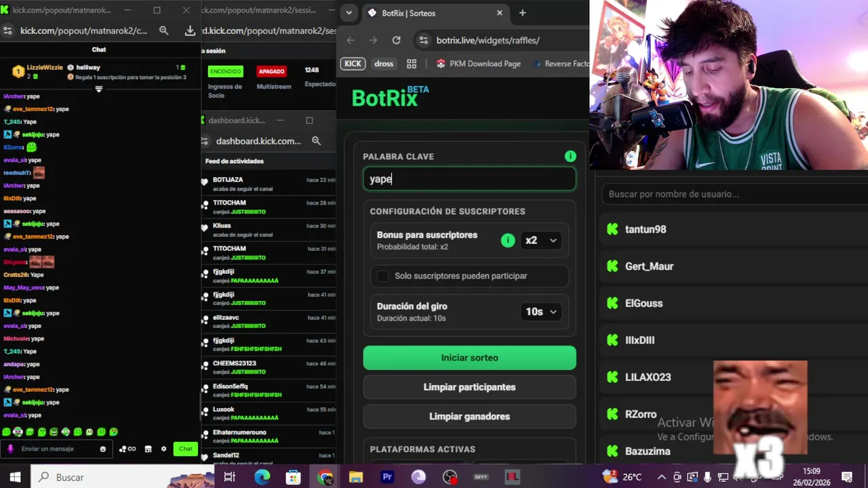Open Windows Start menu
Image resolution: width=868 pixels, height=488 pixels.
click(x=15, y=477)
